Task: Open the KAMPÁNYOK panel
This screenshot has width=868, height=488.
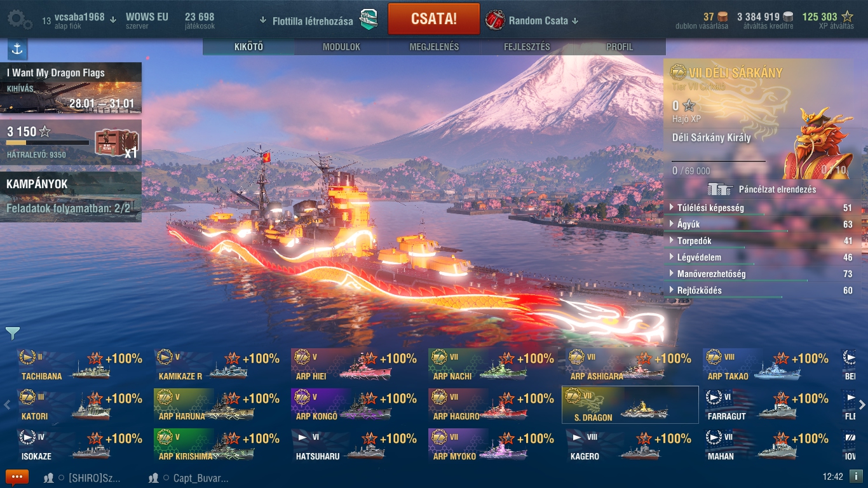Action: (71, 196)
